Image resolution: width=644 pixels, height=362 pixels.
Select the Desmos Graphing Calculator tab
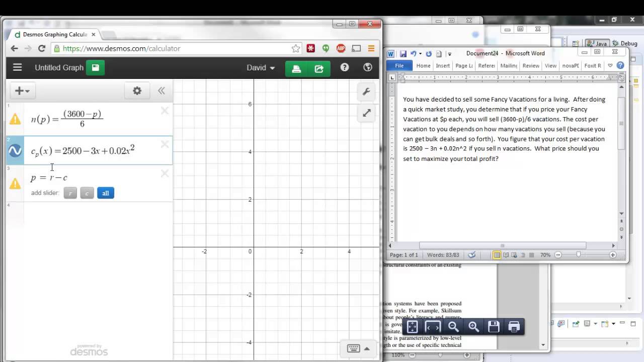pos(54,34)
